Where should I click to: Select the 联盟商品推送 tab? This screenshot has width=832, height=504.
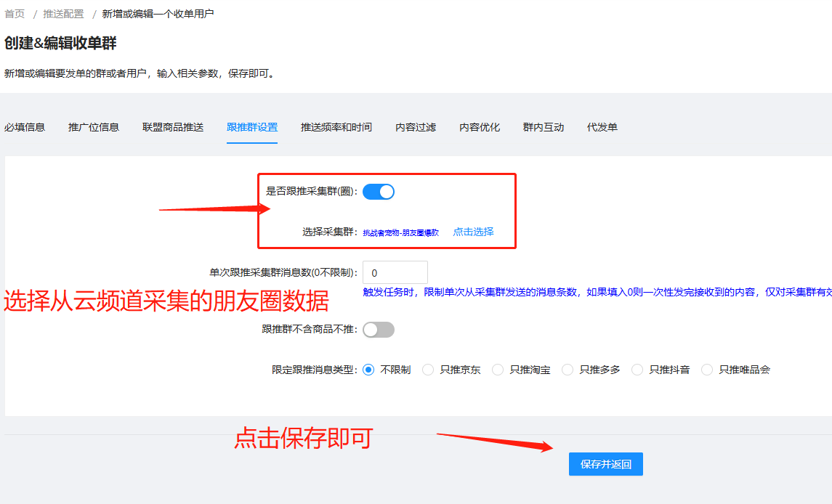coord(173,127)
